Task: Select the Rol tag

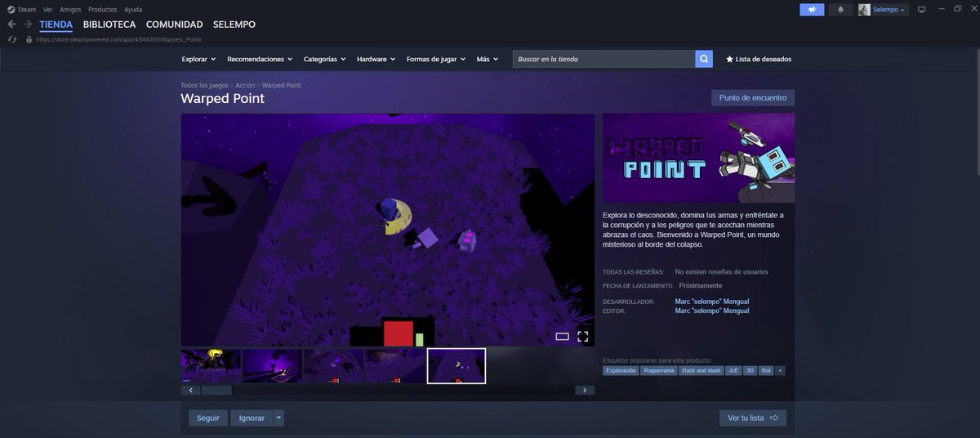Action: coord(766,370)
